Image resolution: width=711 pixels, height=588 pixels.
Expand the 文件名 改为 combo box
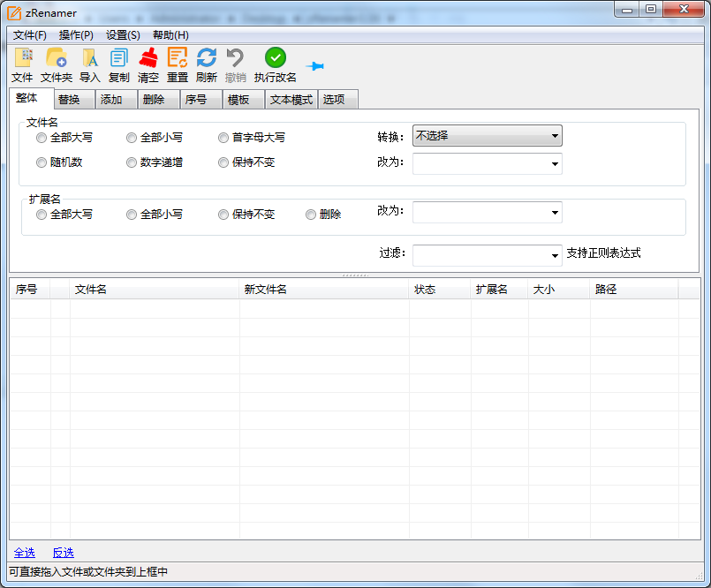(555, 164)
